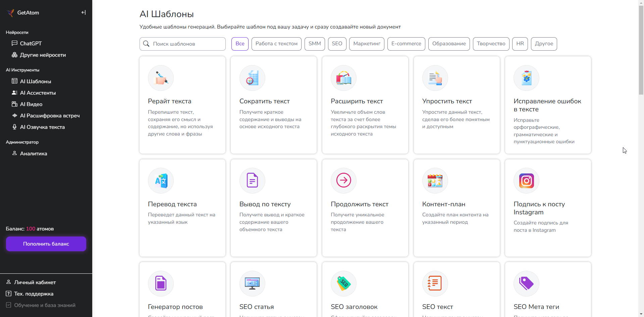Click the magnifier icon in search field
The image size is (644, 317).
(x=146, y=44)
